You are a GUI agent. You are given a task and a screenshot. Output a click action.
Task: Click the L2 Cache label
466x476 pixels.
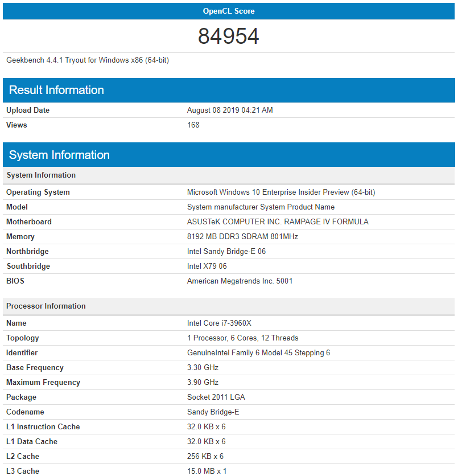23,457
